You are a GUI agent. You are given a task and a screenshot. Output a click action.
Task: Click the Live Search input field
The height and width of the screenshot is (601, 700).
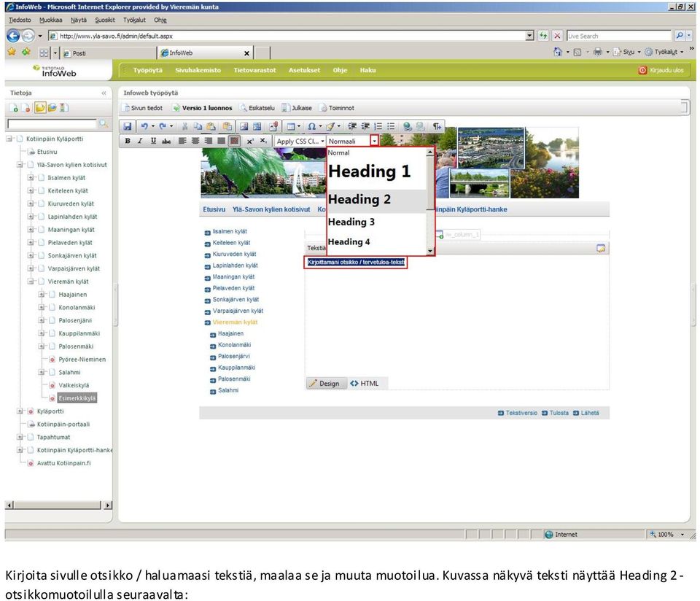tap(619, 36)
